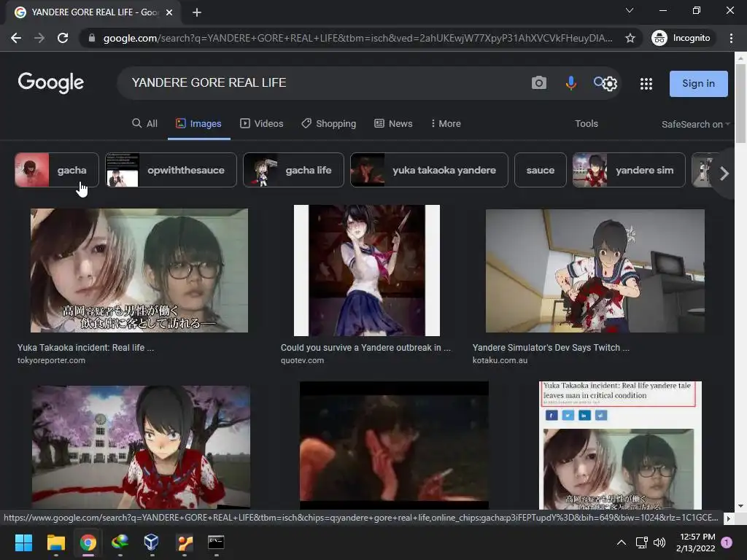Filter results by the opwiththesauce chip
This screenshot has height=560, width=747.
pos(171,170)
